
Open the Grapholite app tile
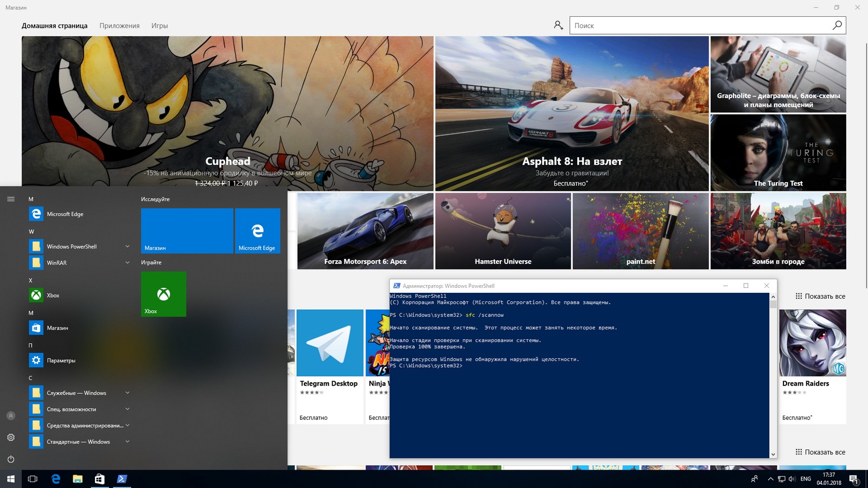pyautogui.click(x=778, y=74)
